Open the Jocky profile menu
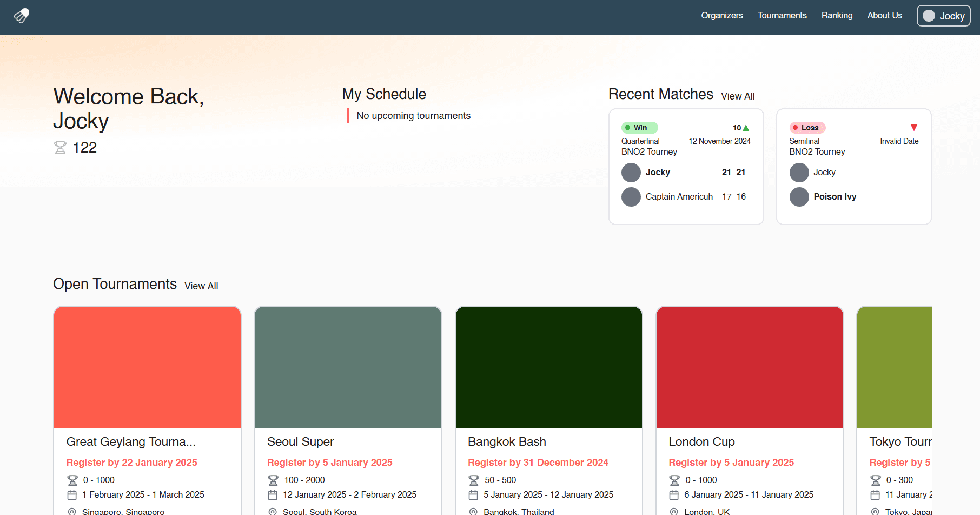Screen dimensions: 980x515 (943, 16)
